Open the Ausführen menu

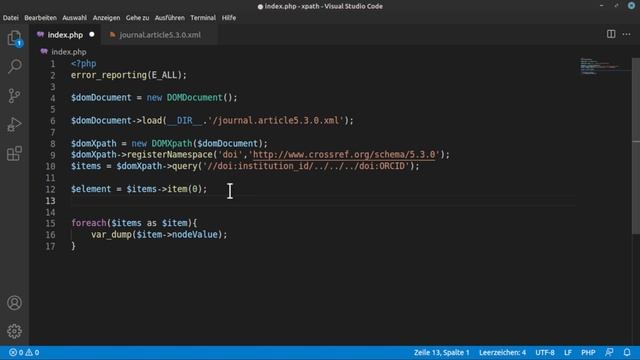point(169,18)
